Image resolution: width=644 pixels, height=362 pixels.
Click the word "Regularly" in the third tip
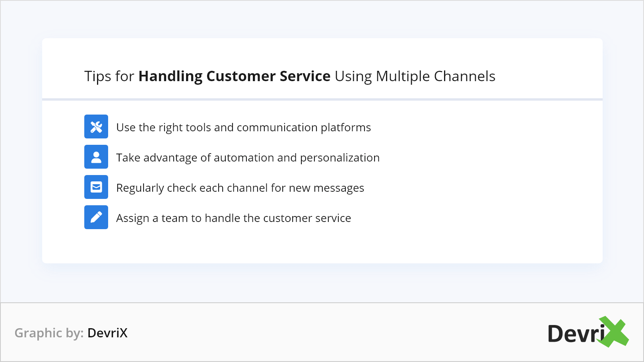pyautogui.click(x=140, y=188)
